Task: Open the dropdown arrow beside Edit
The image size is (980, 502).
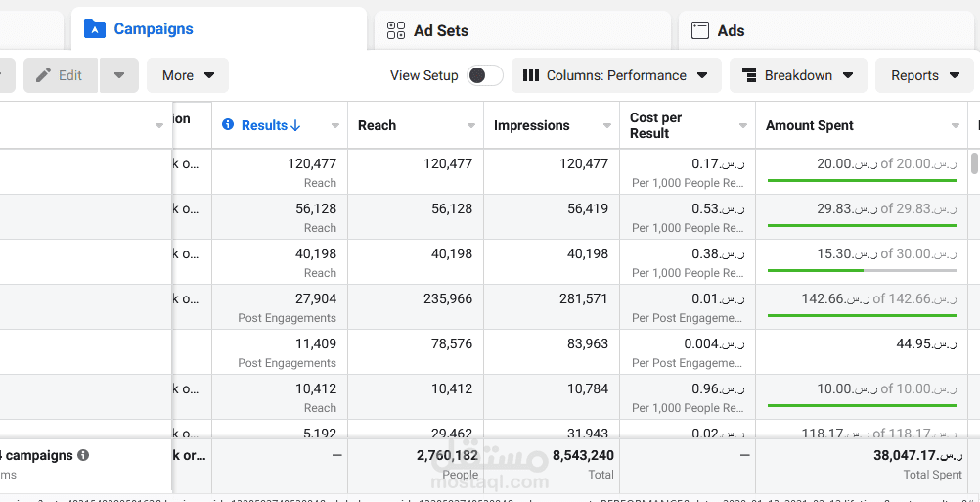Action: 118,75
